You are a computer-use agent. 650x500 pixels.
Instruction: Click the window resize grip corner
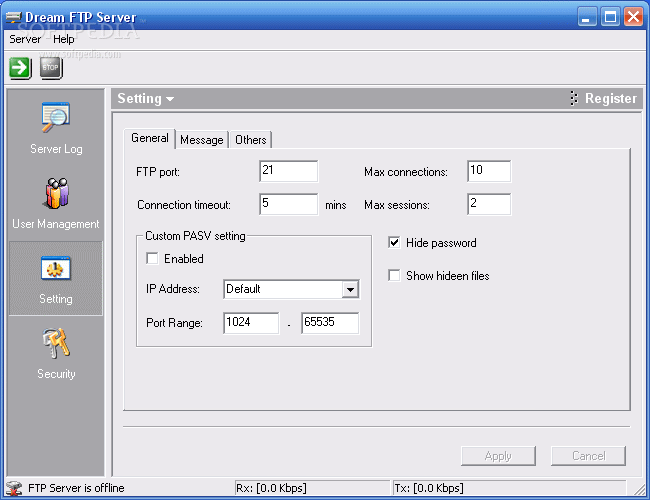coord(640,490)
